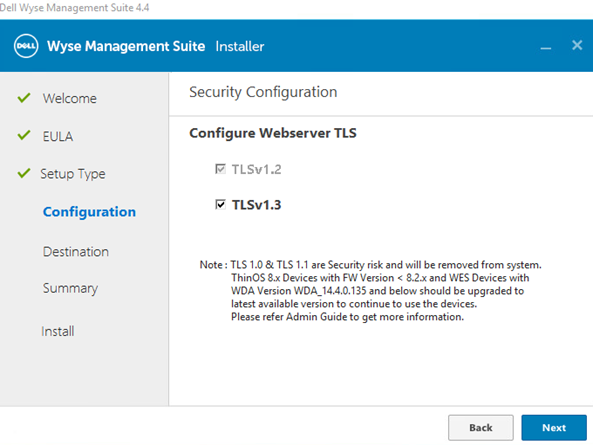Click the Next button
Image resolution: width=593 pixels, height=445 pixels.
(x=554, y=428)
